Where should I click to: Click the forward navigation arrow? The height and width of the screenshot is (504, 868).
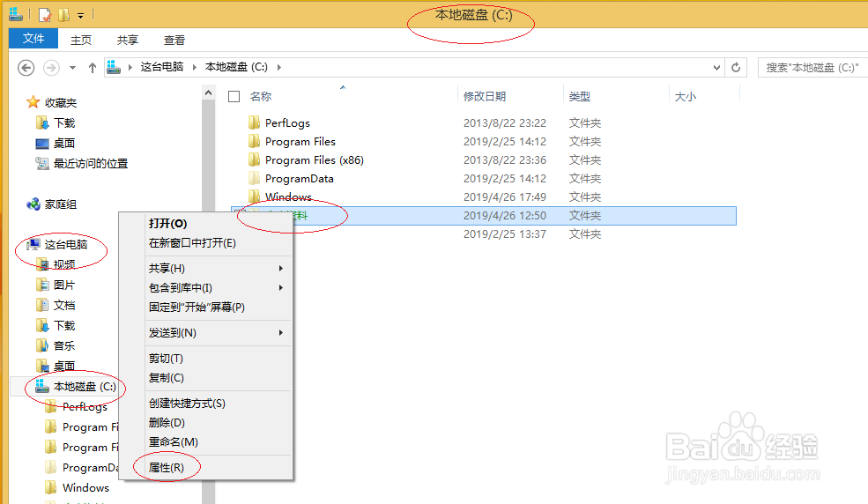coord(51,68)
